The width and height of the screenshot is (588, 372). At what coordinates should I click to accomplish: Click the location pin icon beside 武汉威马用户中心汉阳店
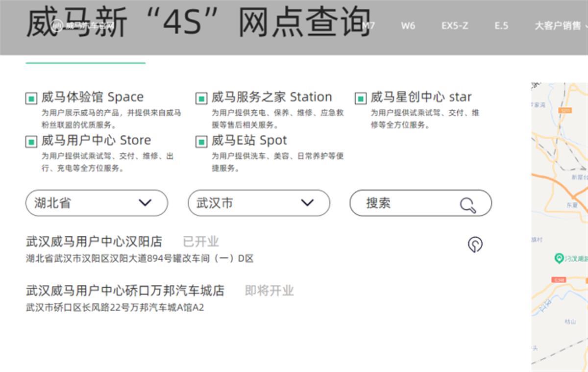474,244
